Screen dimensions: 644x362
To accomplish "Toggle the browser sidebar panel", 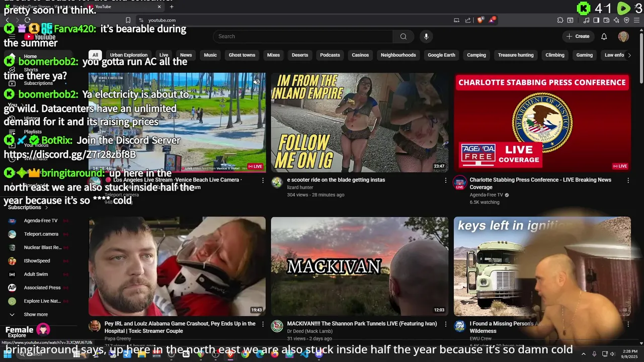I will [x=596, y=20].
